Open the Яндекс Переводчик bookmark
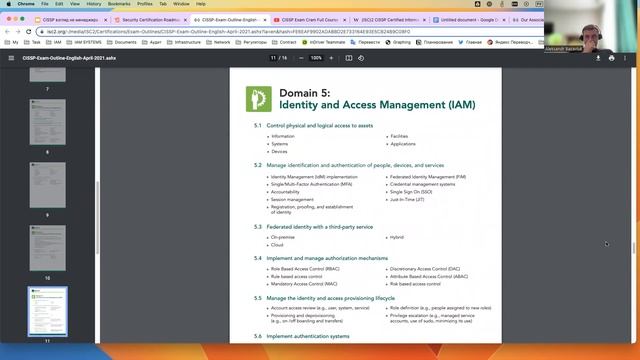 coord(510,42)
